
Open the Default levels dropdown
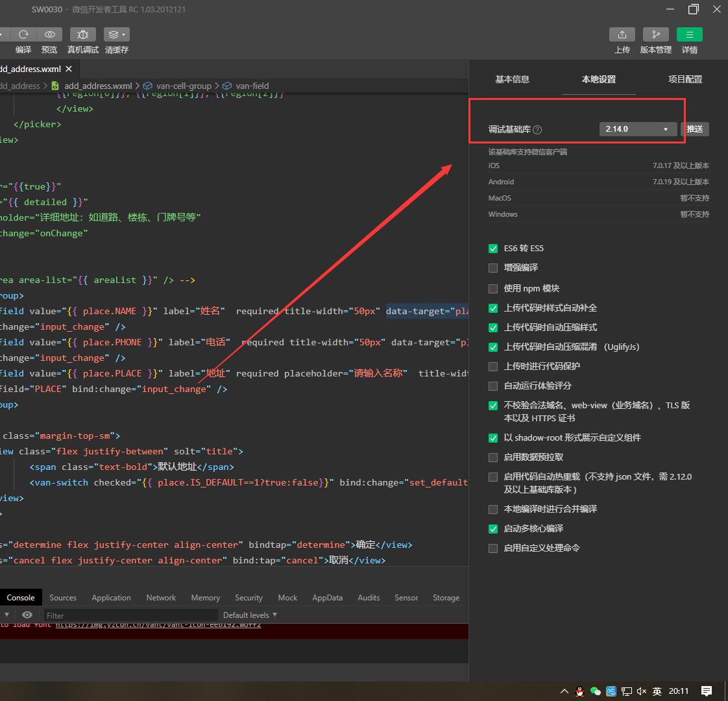(250, 615)
